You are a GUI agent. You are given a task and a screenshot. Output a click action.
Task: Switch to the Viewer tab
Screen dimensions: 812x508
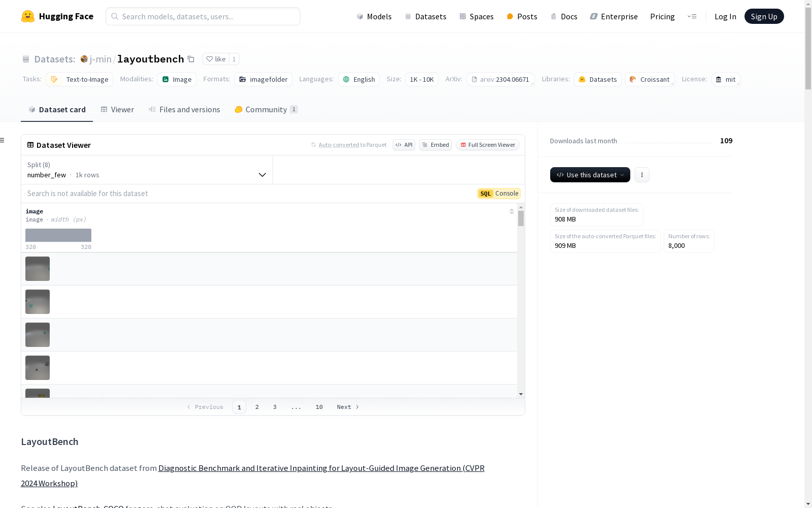[117, 109]
